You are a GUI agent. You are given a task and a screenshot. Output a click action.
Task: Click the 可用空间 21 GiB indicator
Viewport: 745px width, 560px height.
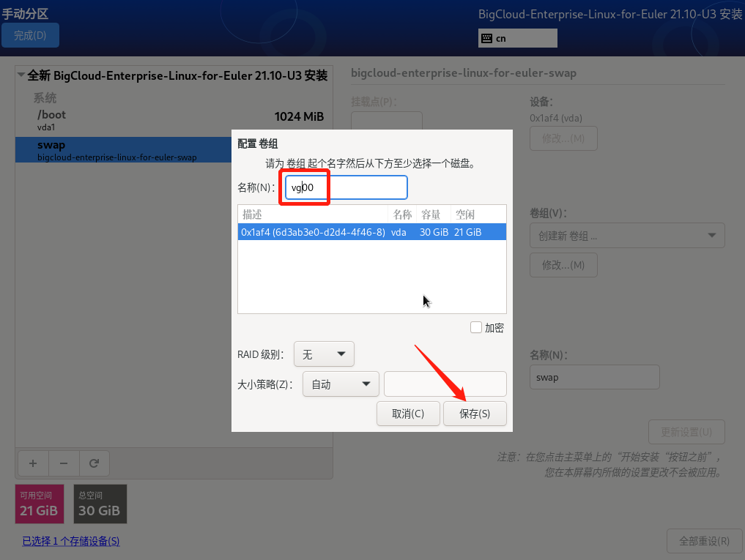tap(40, 504)
